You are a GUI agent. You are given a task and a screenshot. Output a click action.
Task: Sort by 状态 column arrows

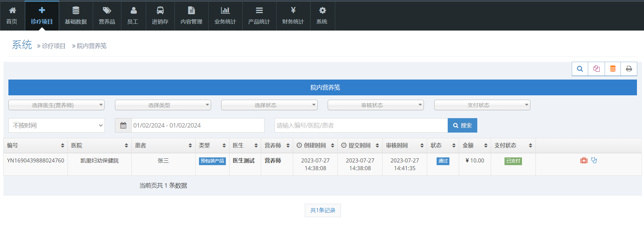454,145
